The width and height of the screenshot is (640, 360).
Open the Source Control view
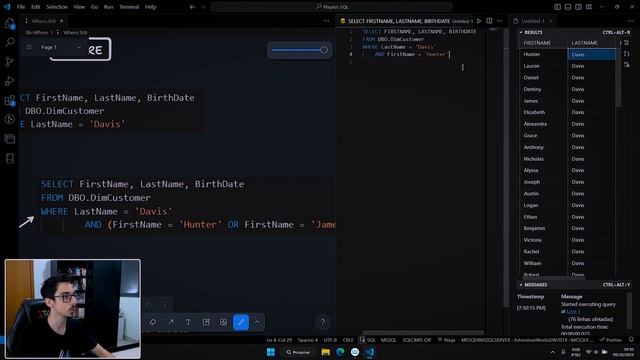(9, 62)
